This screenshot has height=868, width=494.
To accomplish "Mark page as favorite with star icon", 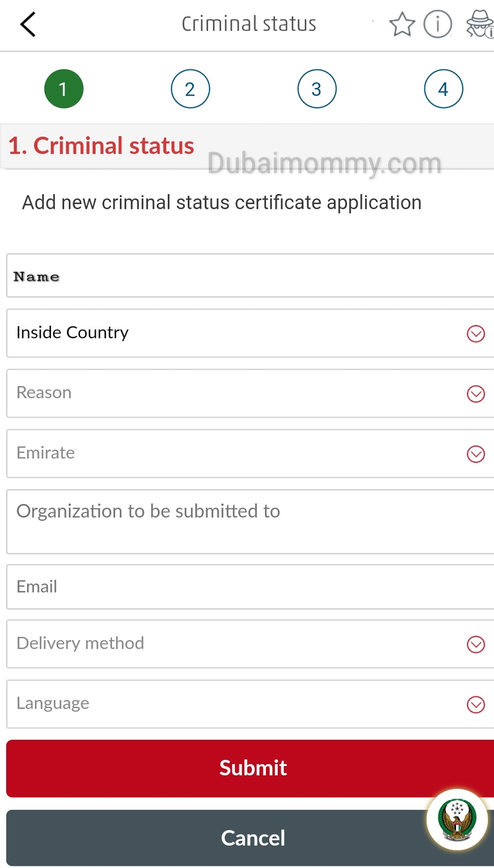I will [402, 24].
